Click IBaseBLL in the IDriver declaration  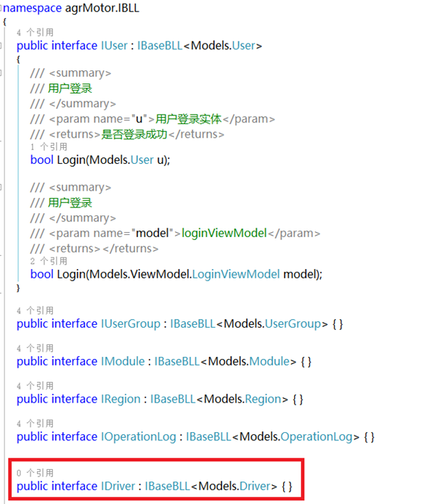(x=167, y=486)
